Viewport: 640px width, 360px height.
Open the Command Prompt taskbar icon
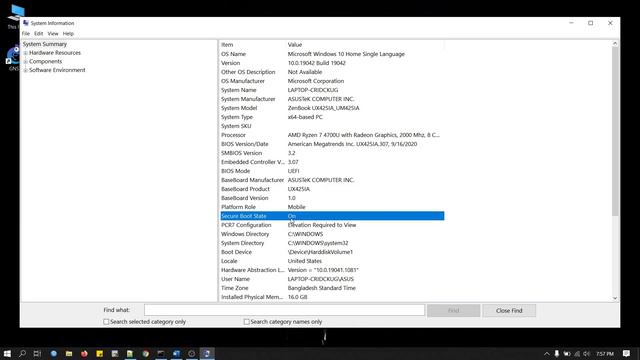point(161,353)
